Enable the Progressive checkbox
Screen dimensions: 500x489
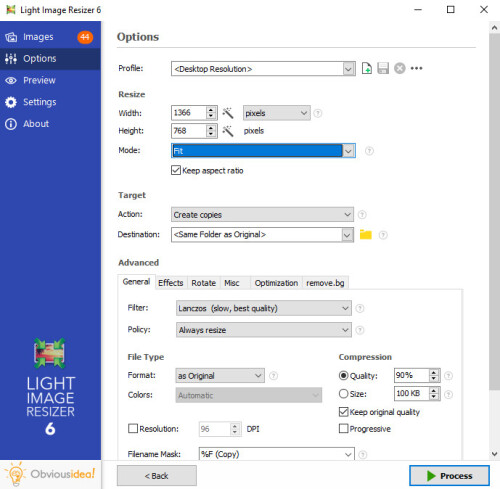tap(343, 428)
